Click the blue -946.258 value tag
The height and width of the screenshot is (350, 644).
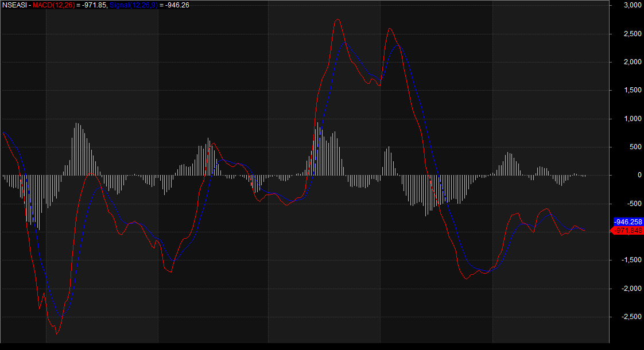coord(627,221)
